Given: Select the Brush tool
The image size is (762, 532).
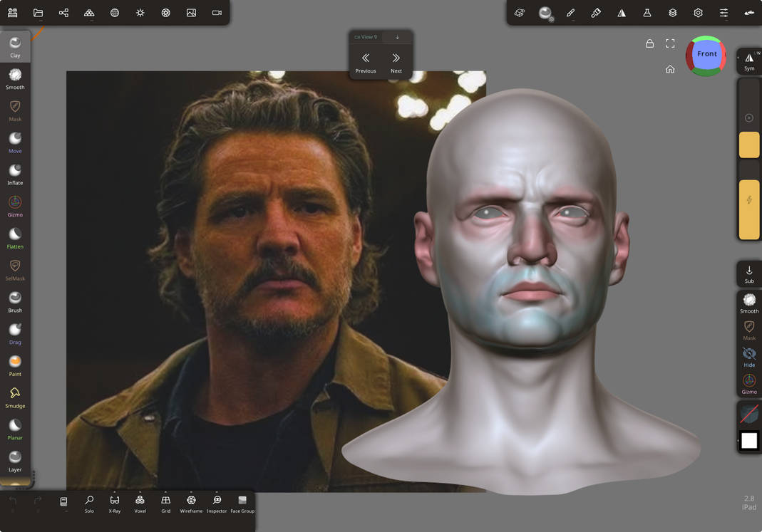Looking at the screenshot, I should tap(15, 302).
